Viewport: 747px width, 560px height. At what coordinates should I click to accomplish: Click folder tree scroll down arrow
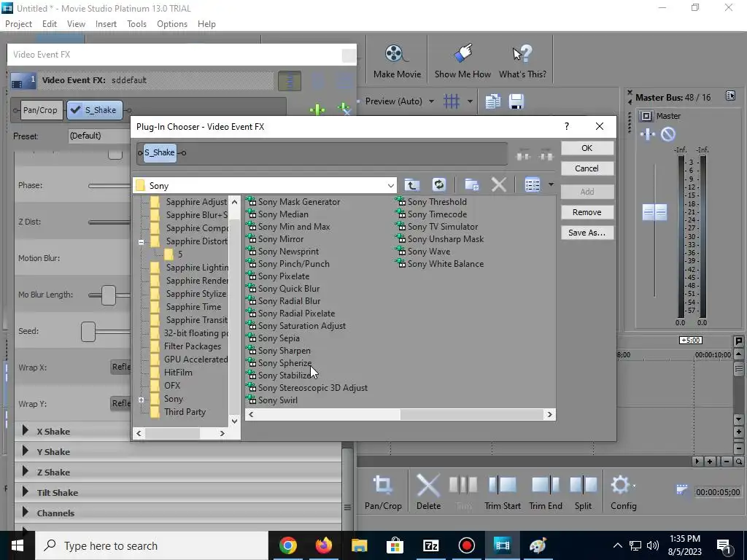coord(234,421)
